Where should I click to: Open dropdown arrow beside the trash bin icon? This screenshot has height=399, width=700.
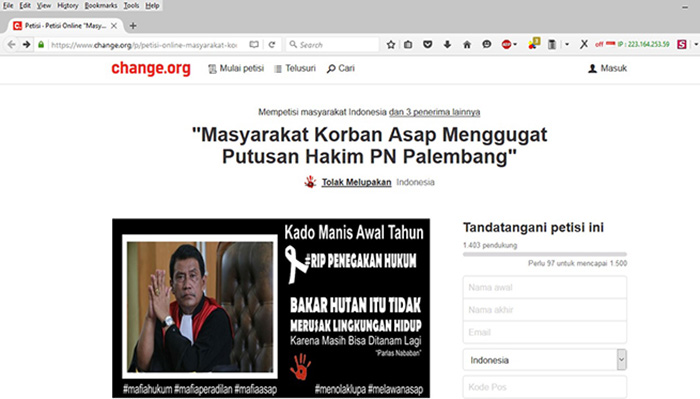[567, 45]
